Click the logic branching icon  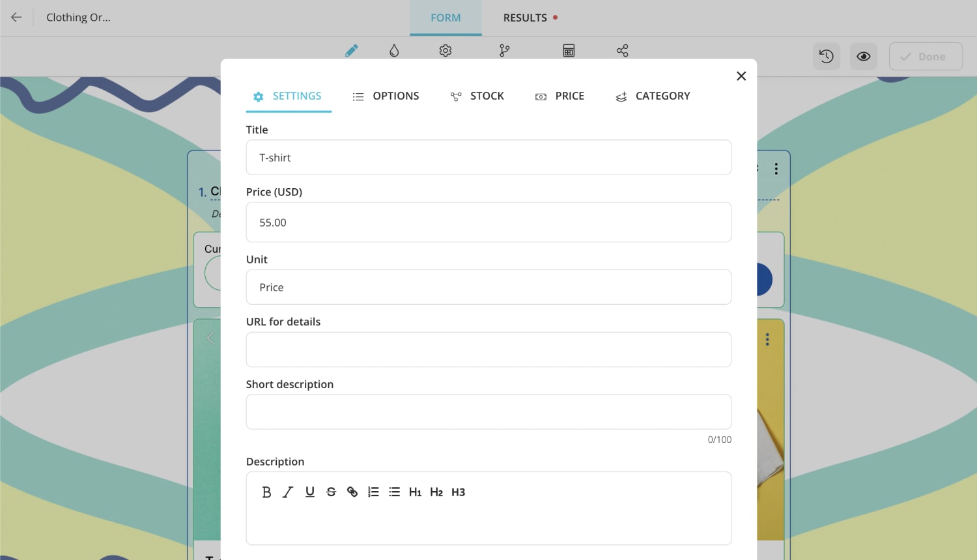pyautogui.click(x=504, y=50)
